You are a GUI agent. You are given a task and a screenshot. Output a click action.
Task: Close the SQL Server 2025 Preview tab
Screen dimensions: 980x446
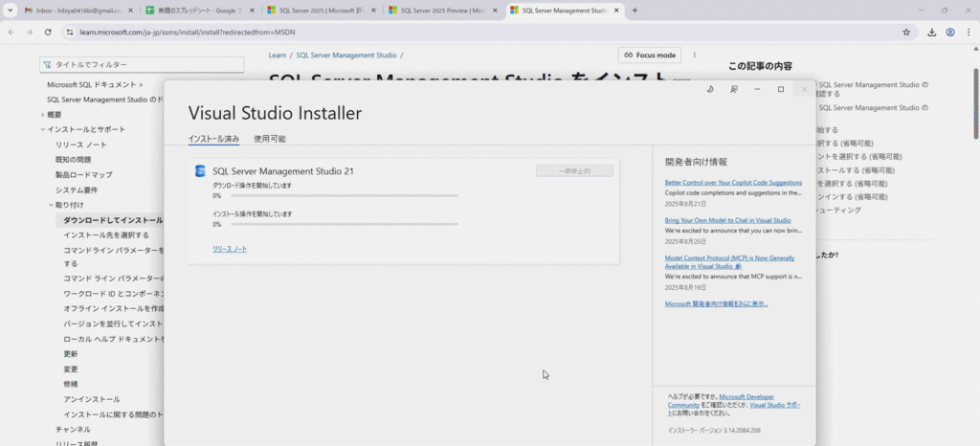(495, 11)
